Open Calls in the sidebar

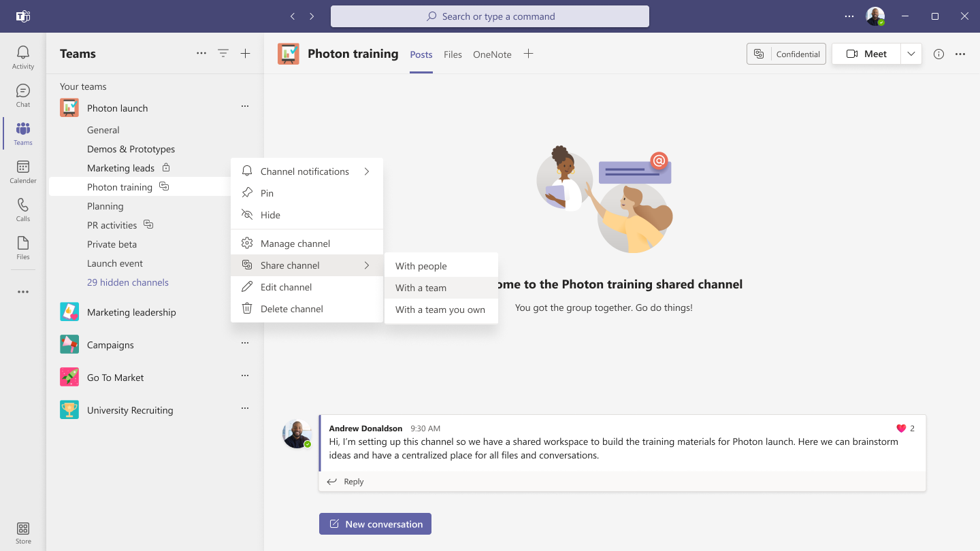click(x=23, y=210)
